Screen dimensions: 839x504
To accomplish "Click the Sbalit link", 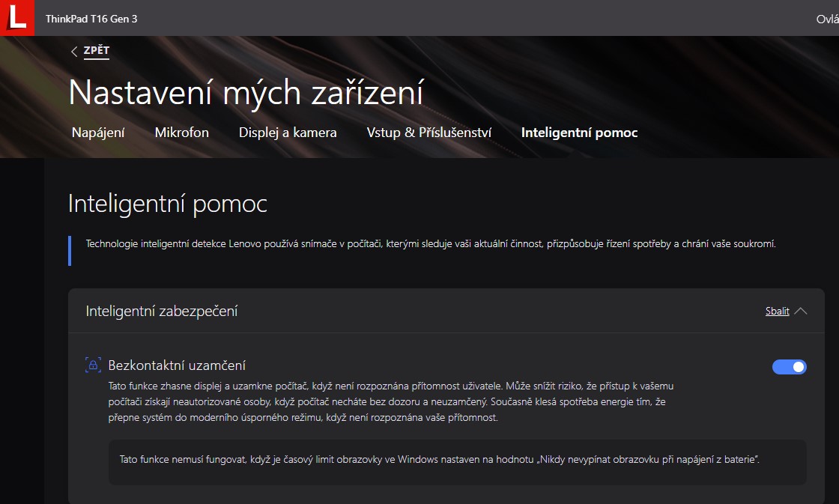I will click(777, 311).
